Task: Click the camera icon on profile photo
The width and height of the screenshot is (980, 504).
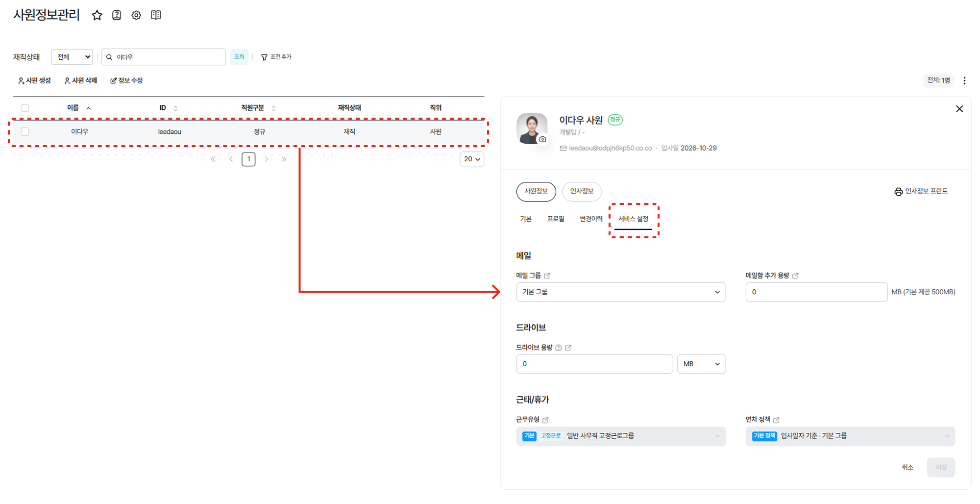Action: tap(542, 139)
